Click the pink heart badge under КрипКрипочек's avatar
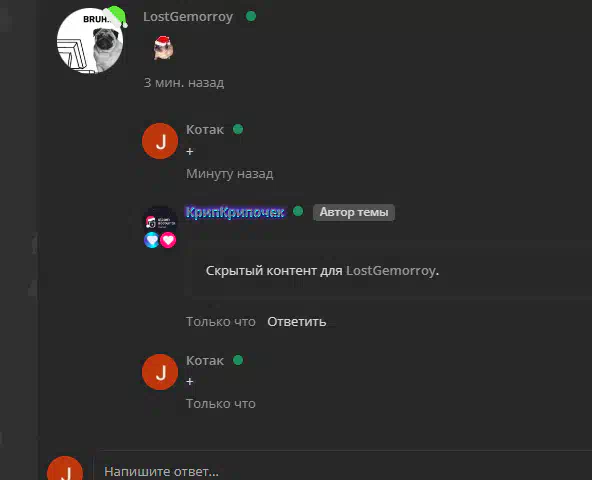 point(168,240)
